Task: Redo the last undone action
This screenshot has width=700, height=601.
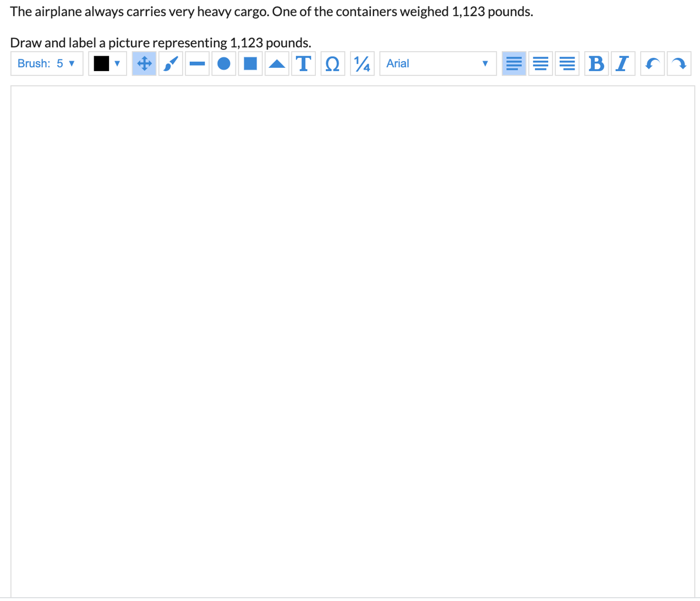Action: tap(679, 64)
